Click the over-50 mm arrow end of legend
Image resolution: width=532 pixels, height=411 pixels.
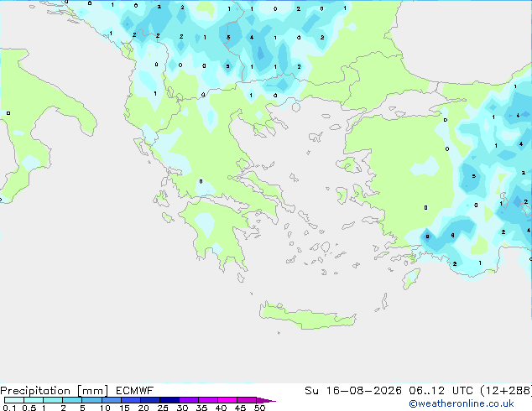click(266, 400)
